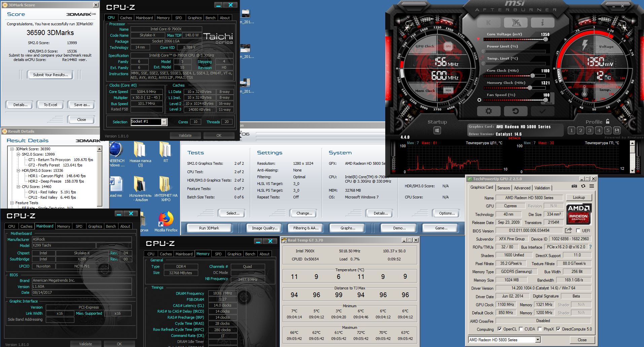Toggle OpenCL checkbox in GPU-Z
Image resolution: width=644 pixels, height=347 pixels.
(x=500, y=329)
